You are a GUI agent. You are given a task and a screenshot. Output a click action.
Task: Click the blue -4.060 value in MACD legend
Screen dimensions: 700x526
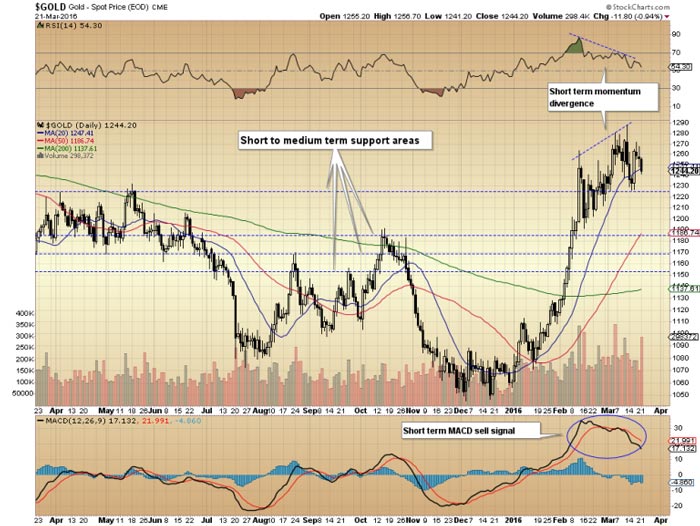pyautogui.click(x=187, y=421)
